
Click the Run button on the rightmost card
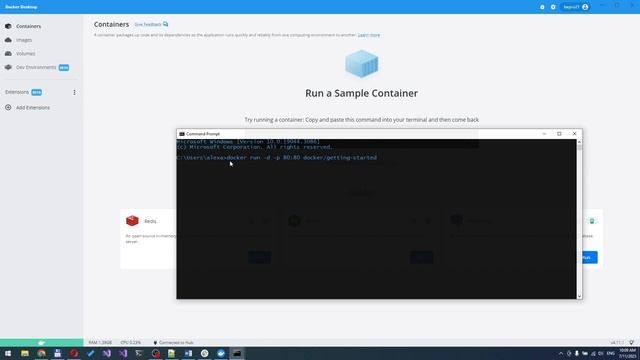click(590, 257)
